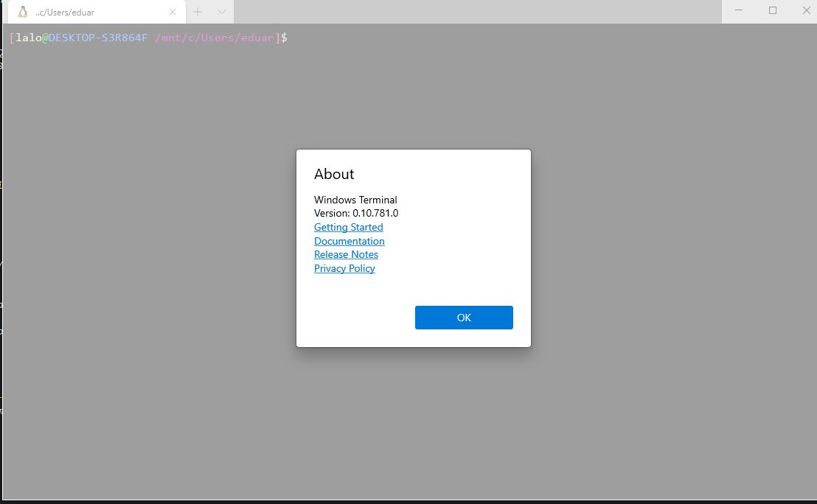The image size is (817, 504).
Task: Click the /mnt/c/Users/eduar path in the prompt
Action: coord(214,38)
